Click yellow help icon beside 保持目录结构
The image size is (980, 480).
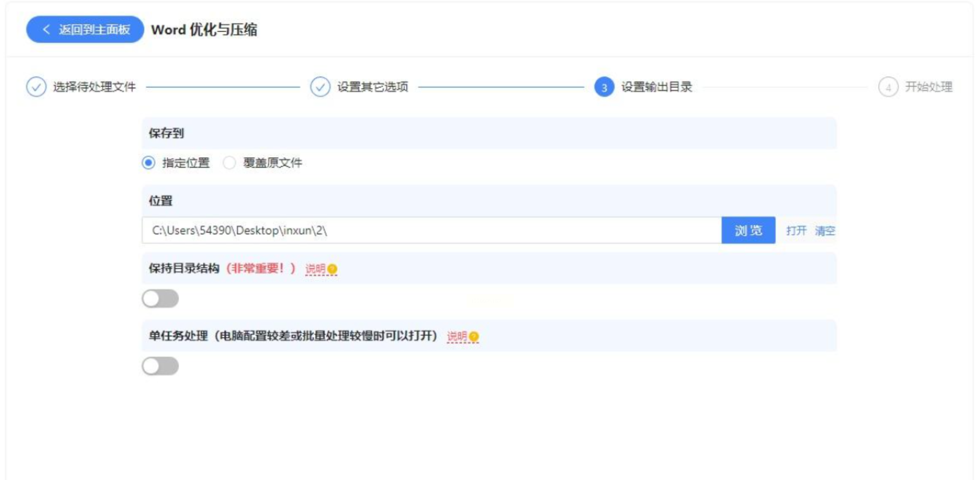click(332, 269)
